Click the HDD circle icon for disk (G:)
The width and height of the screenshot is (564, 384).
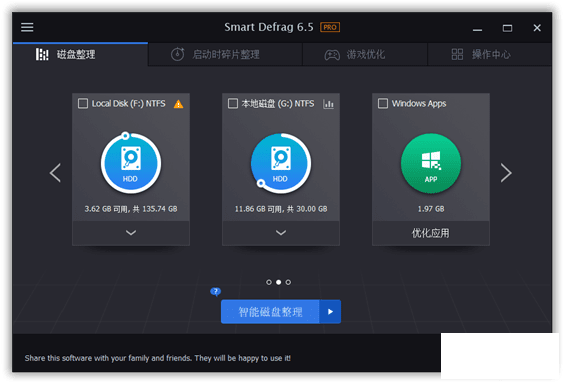(281, 163)
